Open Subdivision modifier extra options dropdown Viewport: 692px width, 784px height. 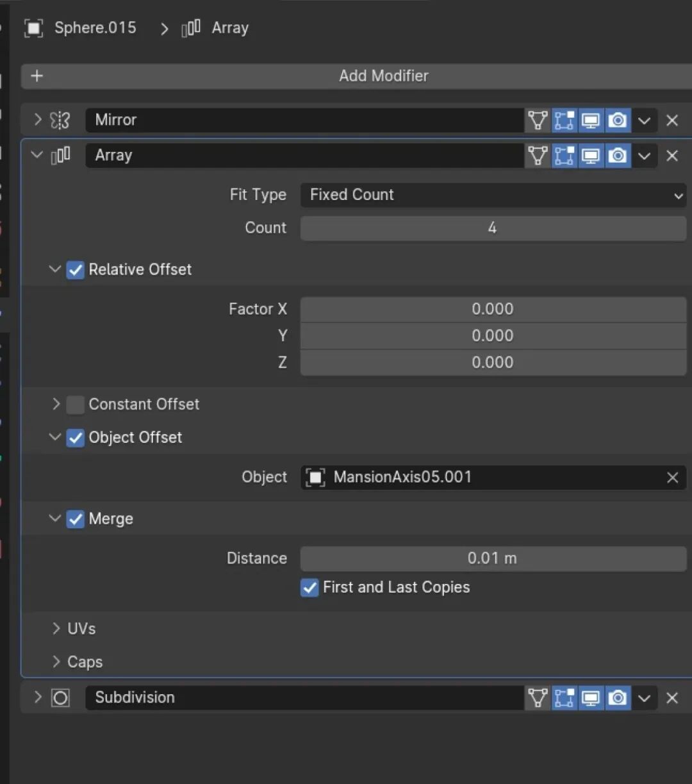click(645, 697)
